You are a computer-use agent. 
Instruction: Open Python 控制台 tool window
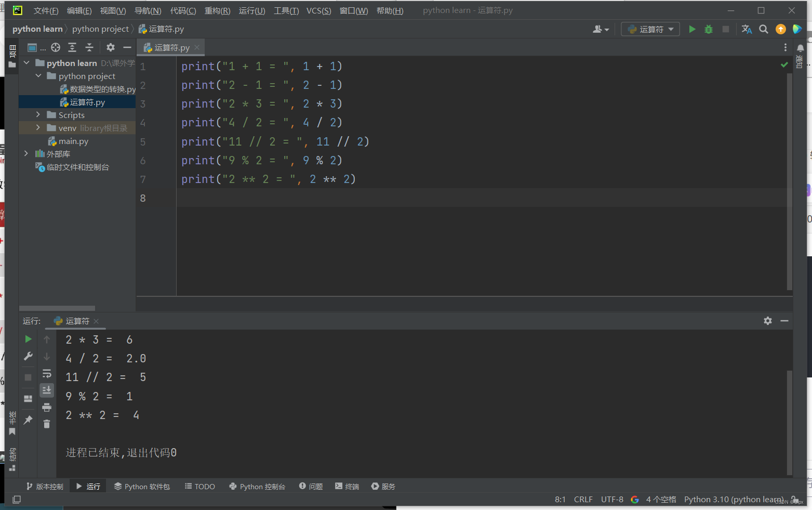[x=257, y=486]
